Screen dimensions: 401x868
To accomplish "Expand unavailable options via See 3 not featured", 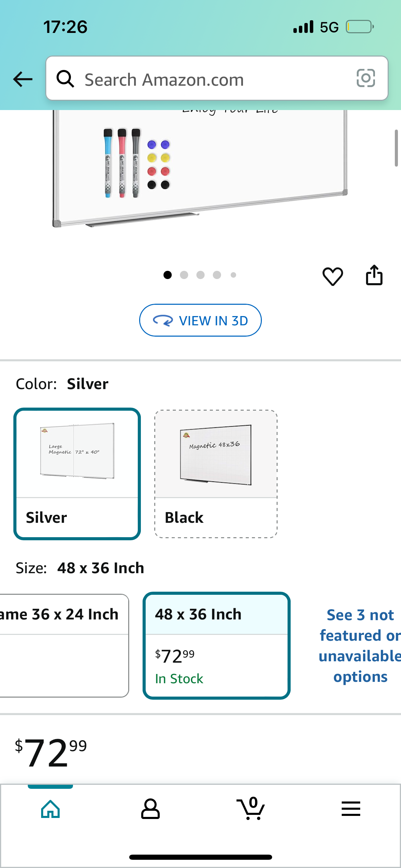I will point(359,645).
